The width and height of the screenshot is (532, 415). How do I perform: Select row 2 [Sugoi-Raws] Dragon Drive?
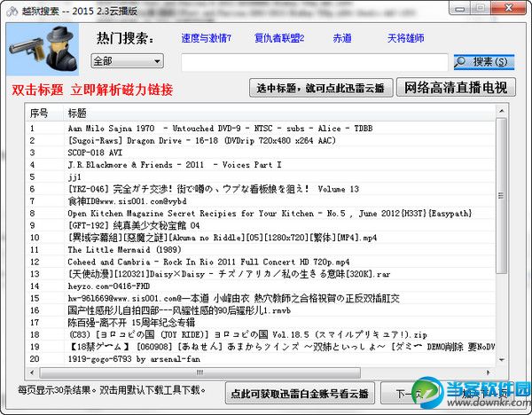click(x=260, y=140)
